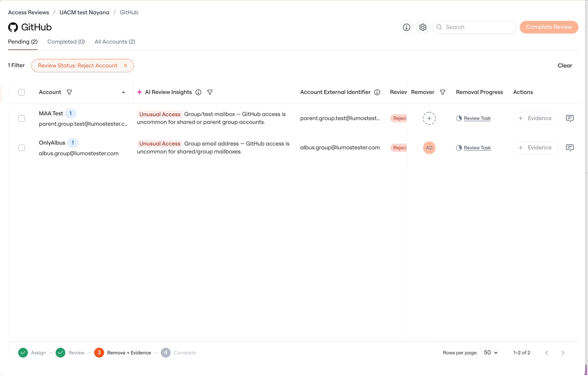
Task: Clear all filters
Action: (x=565, y=65)
